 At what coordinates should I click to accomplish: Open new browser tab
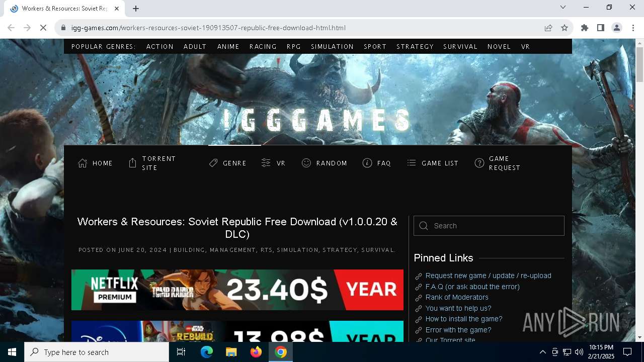click(136, 8)
